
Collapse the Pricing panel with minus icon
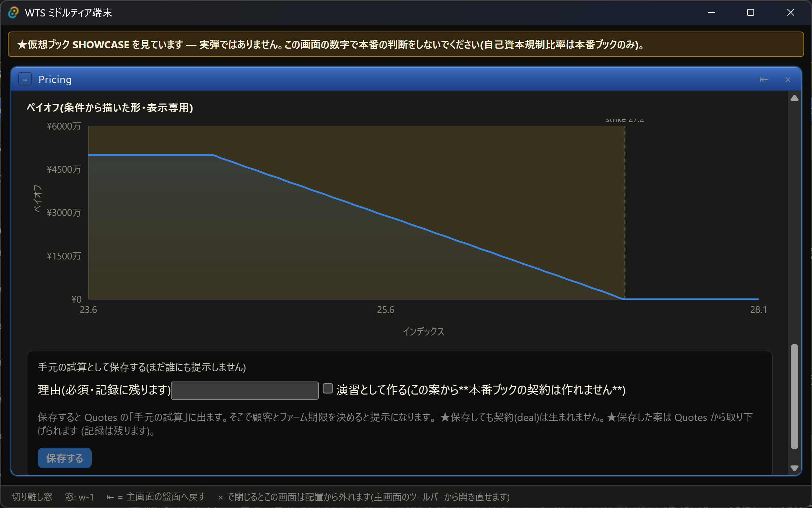click(25, 80)
